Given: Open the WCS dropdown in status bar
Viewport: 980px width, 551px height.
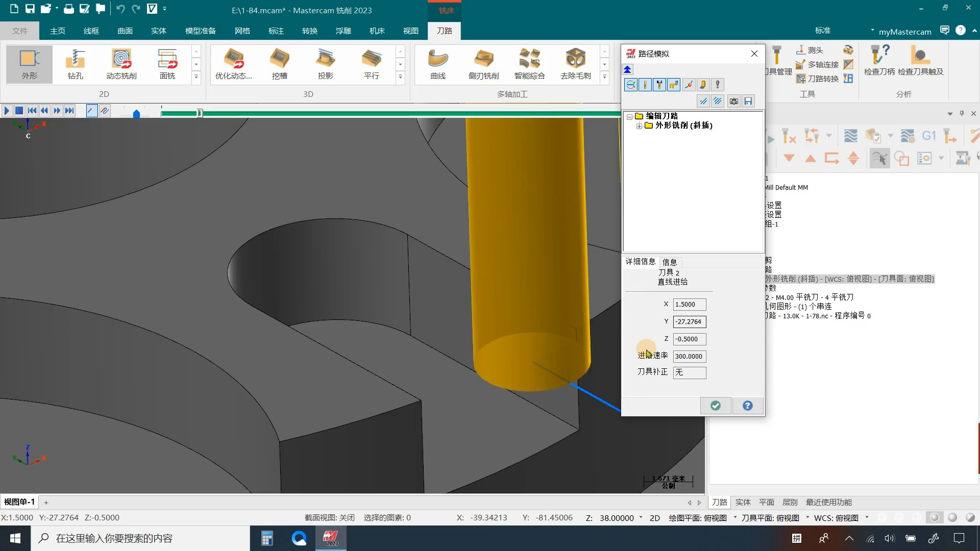Looking at the screenshot, I should click(867, 517).
